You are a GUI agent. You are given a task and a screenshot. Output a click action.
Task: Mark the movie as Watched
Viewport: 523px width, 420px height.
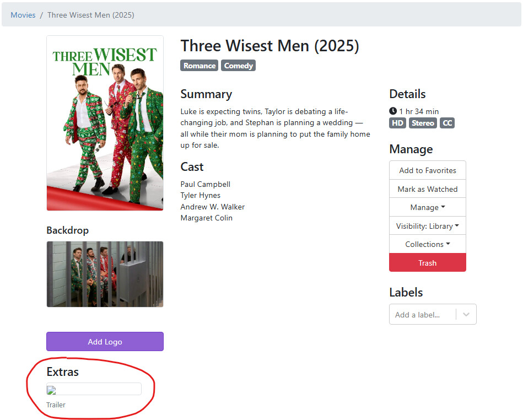[428, 189]
